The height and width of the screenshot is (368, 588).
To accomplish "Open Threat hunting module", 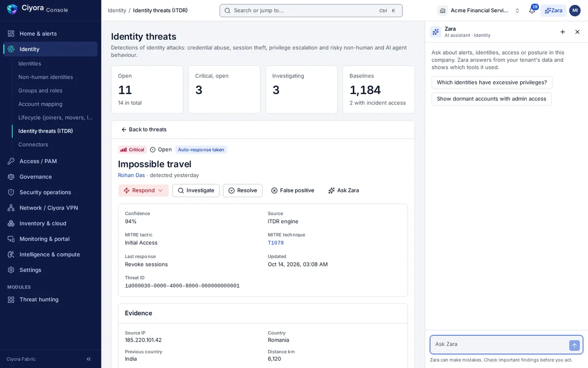I will pyautogui.click(x=50, y=299).
